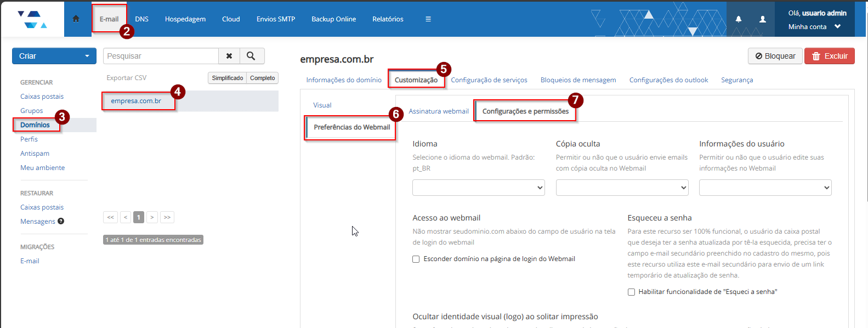The width and height of the screenshot is (868, 328).
Task: Switch list view to Completo
Action: (x=262, y=78)
